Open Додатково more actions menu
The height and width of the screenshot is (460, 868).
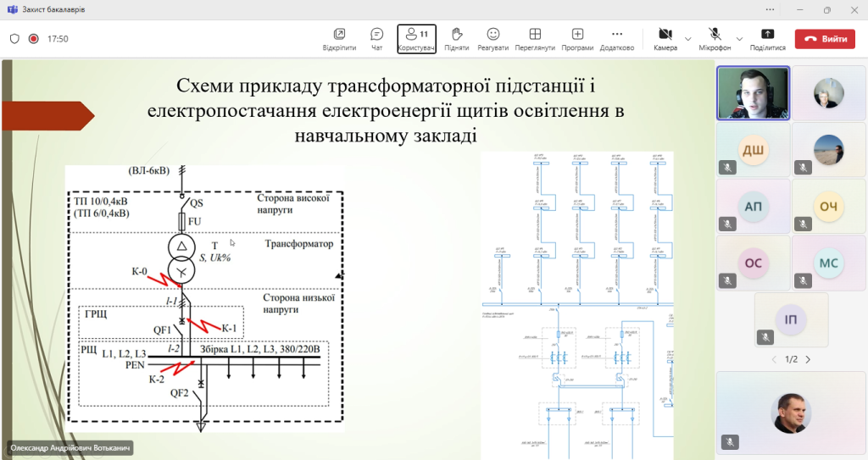click(616, 38)
